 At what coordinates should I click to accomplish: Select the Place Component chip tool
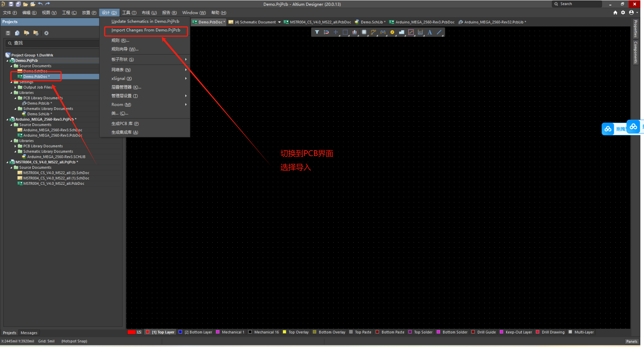[x=364, y=32]
